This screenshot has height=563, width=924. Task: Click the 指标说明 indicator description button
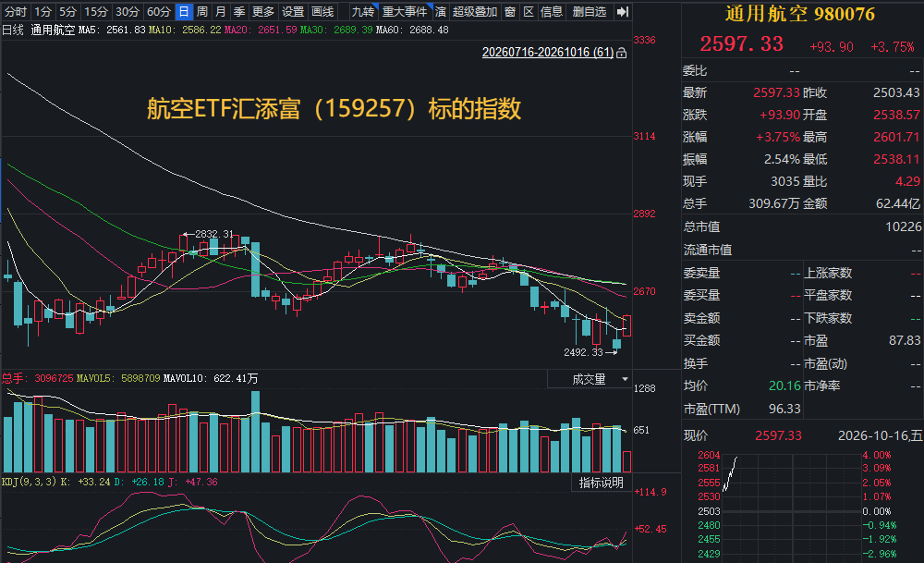click(x=602, y=483)
